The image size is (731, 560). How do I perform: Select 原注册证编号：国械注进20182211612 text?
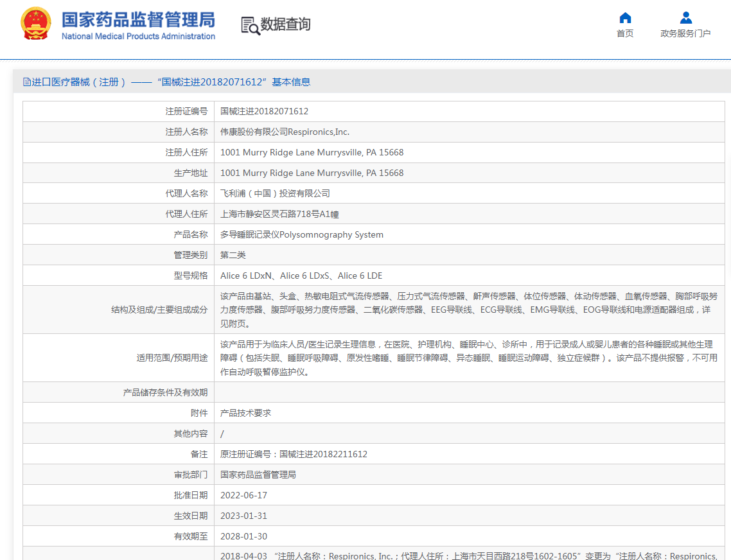click(294, 454)
